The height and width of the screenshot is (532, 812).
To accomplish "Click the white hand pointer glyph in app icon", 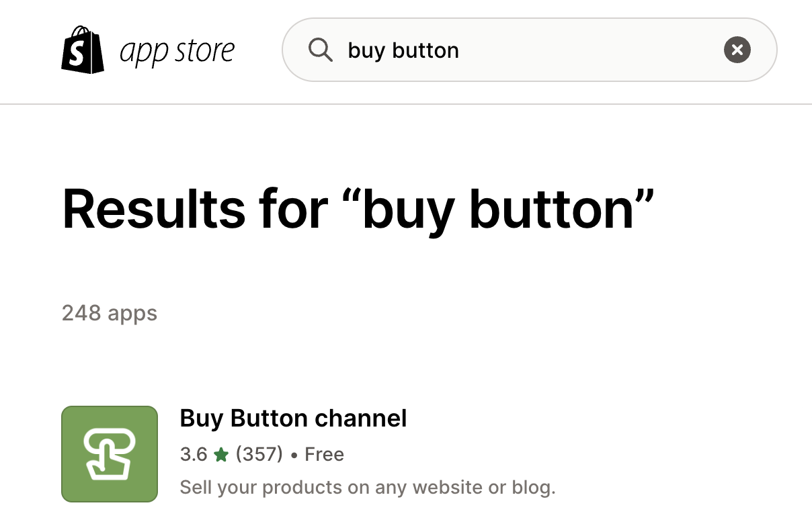I will click(110, 455).
